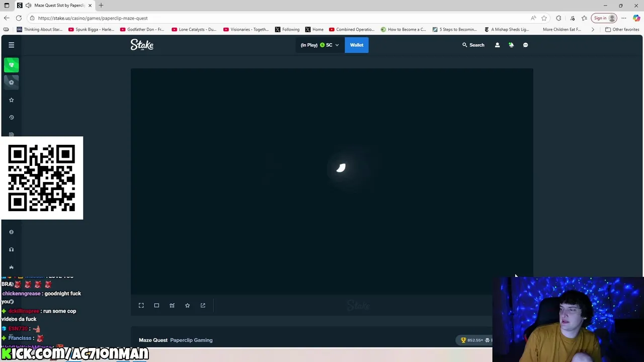The image size is (644, 362).
Task: Open the Stake hamburger sidebar menu
Action: point(11,45)
